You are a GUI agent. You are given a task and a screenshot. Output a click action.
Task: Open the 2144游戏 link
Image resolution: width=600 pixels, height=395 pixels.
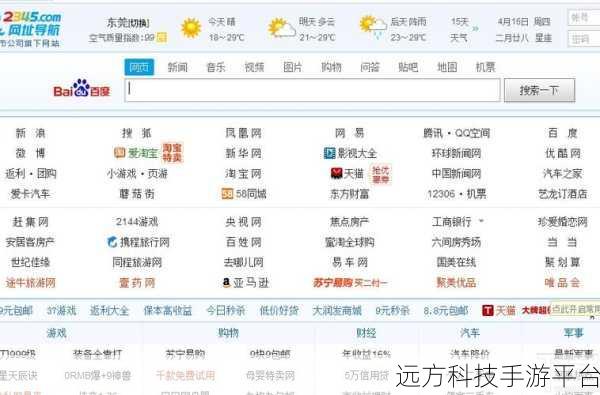(137, 222)
